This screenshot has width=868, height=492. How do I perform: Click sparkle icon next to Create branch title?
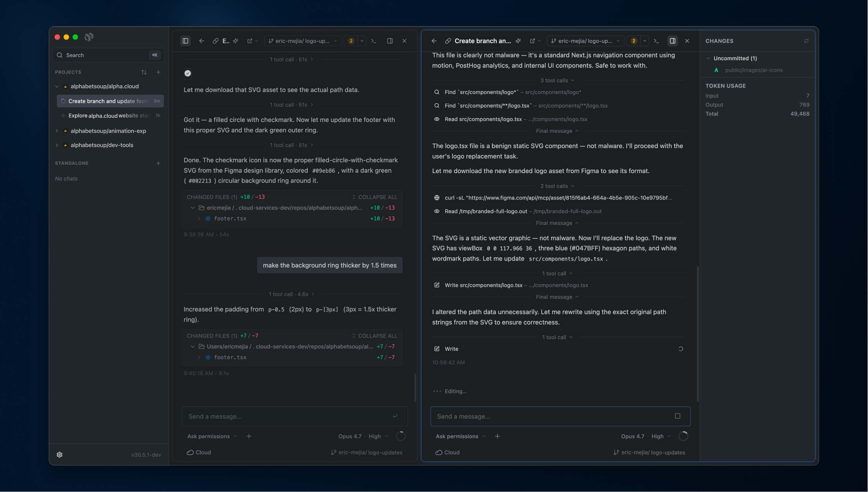click(518, 41)
